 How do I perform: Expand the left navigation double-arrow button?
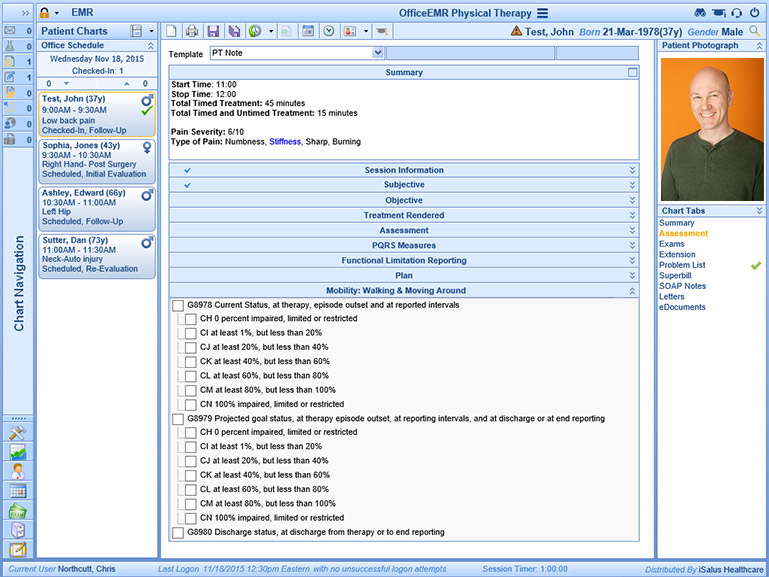point(25,13)
